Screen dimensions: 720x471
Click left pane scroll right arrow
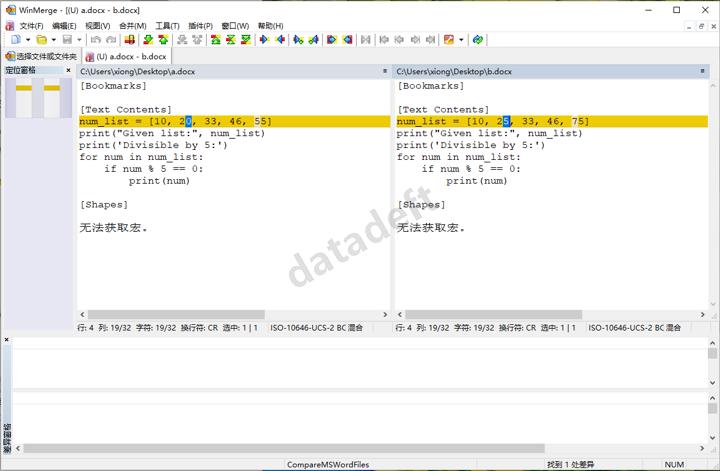pos(385,314)
